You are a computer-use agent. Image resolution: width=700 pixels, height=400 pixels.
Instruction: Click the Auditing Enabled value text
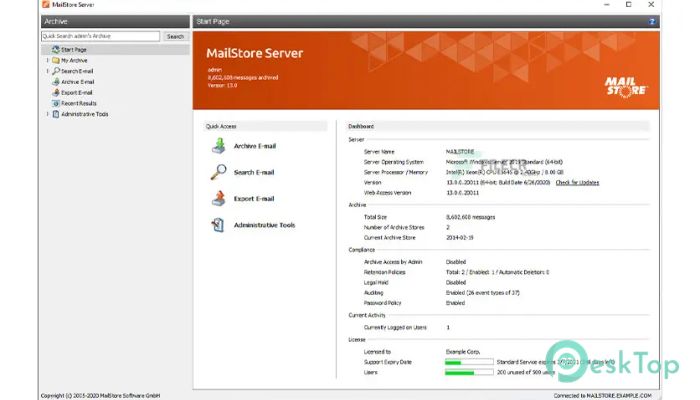pyautogui.click(x=483, y=293)
